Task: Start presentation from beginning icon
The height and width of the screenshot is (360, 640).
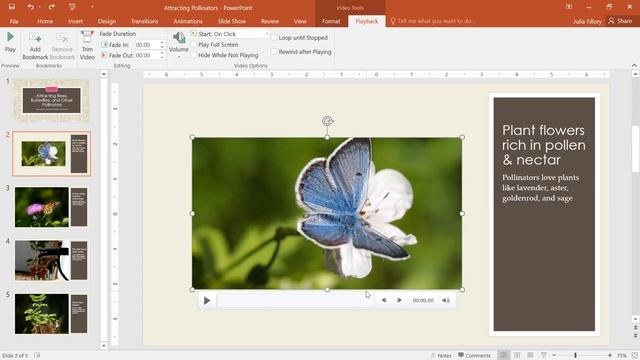Action: 72,7
